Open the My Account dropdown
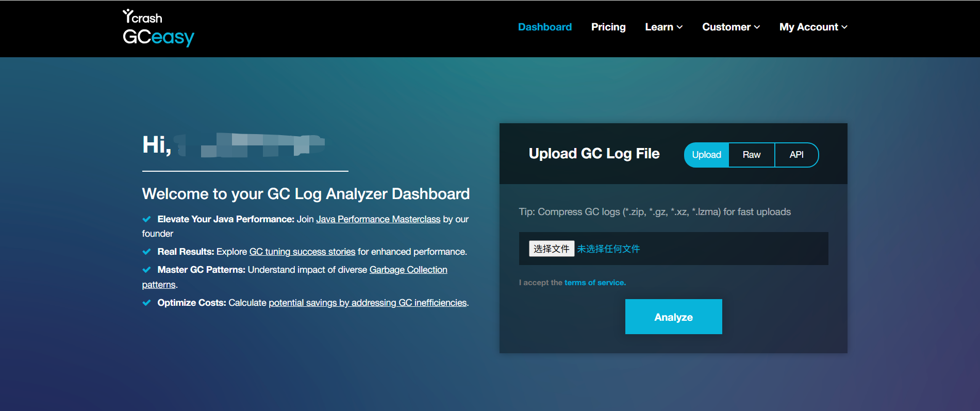The width and height of the screenshot is (980, 411). click(x=813, y=27)
